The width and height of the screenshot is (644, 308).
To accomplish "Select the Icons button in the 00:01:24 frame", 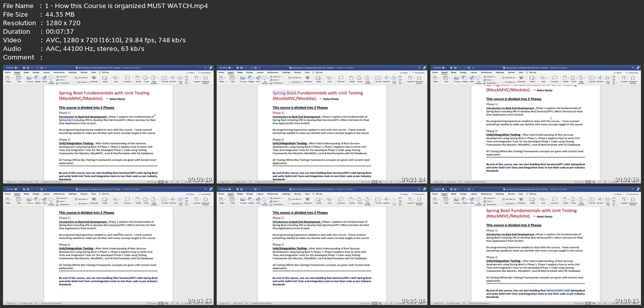I will tap(260, 79).
